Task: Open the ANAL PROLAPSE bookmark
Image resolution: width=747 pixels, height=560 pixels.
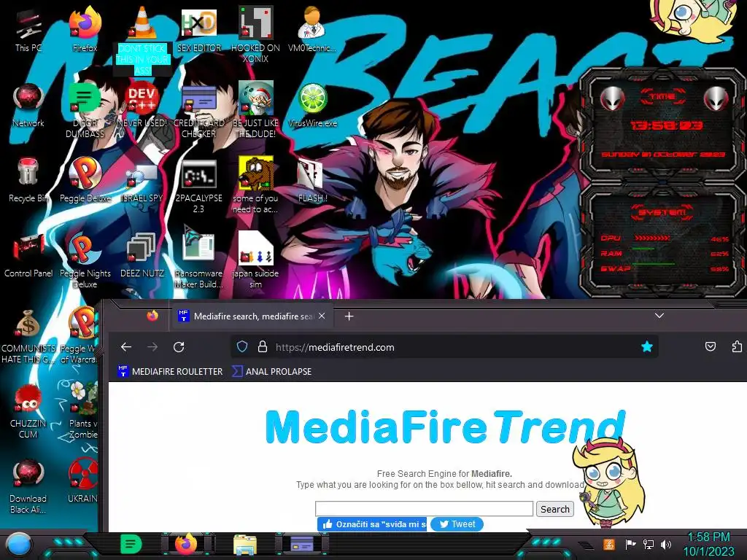Action: [x=271, y=371]
